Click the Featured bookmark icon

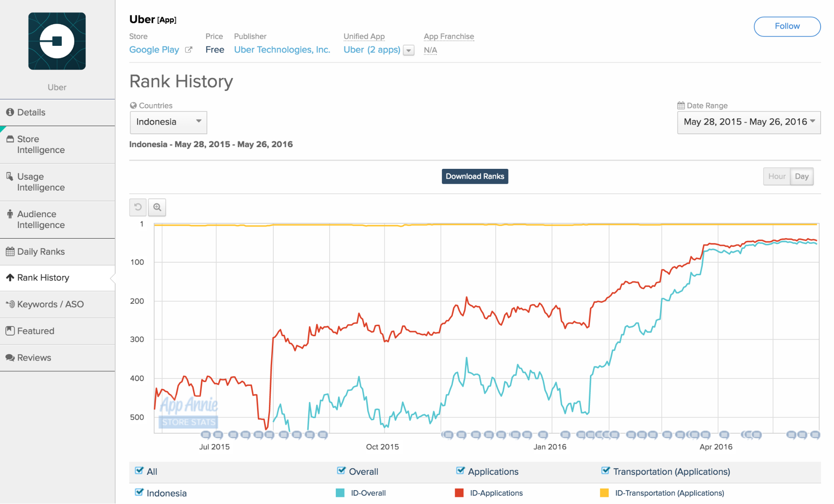tap(10, 331)
